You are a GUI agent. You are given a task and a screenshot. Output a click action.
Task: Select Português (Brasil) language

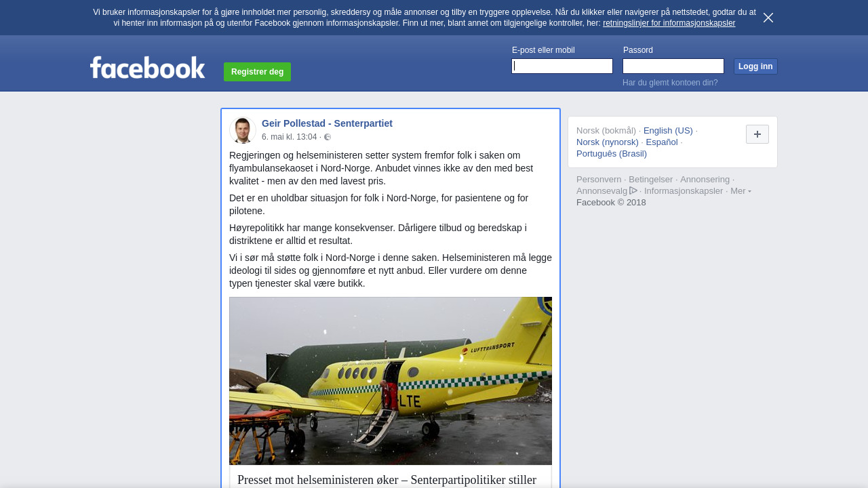tap(612, 154)
